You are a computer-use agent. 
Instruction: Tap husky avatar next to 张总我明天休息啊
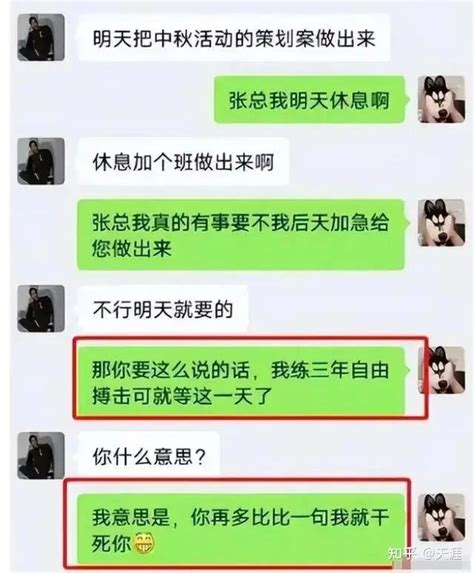pyautogui.click(x=441, y=99)
